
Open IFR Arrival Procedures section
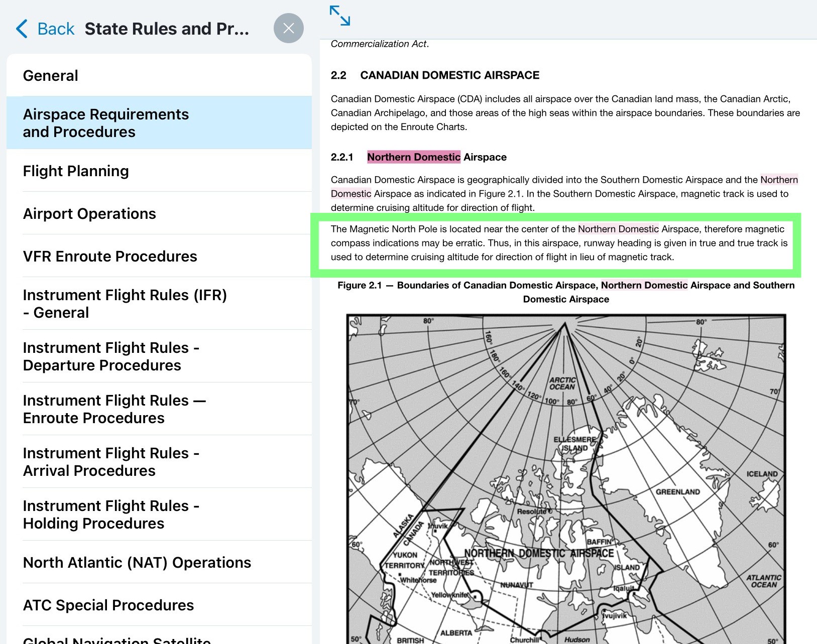coord(159,462)
